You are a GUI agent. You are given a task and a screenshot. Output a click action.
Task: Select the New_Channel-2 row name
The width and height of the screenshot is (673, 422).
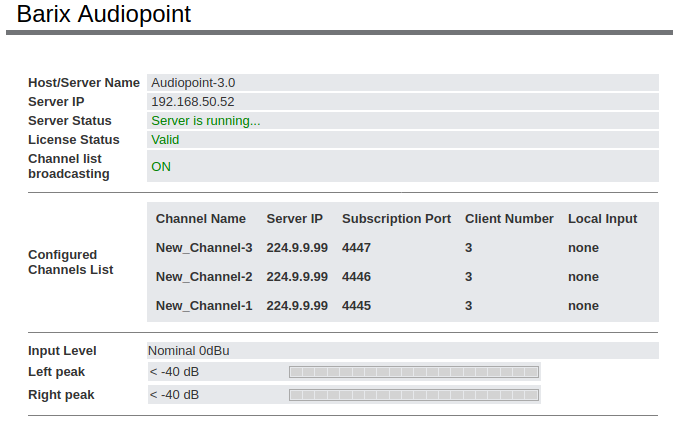coord(204,277)
